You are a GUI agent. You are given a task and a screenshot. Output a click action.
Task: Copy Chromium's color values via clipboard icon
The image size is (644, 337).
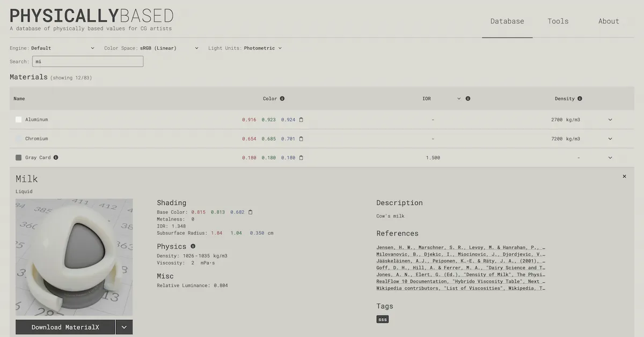point(301,138)
